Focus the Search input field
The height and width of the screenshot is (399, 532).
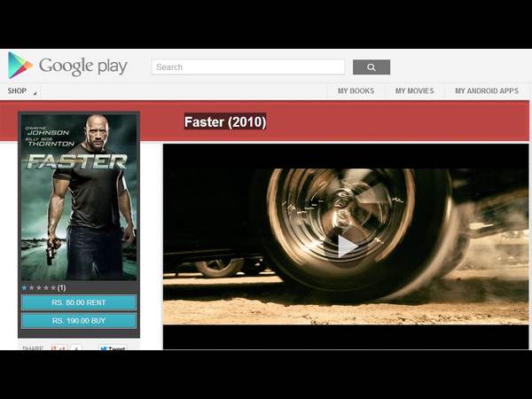tap(248, 67)
